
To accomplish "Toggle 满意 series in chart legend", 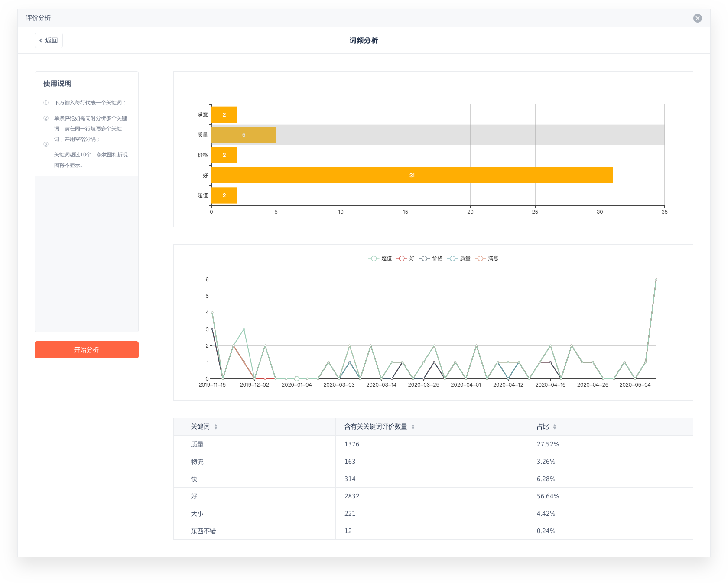I will (487, 258).
